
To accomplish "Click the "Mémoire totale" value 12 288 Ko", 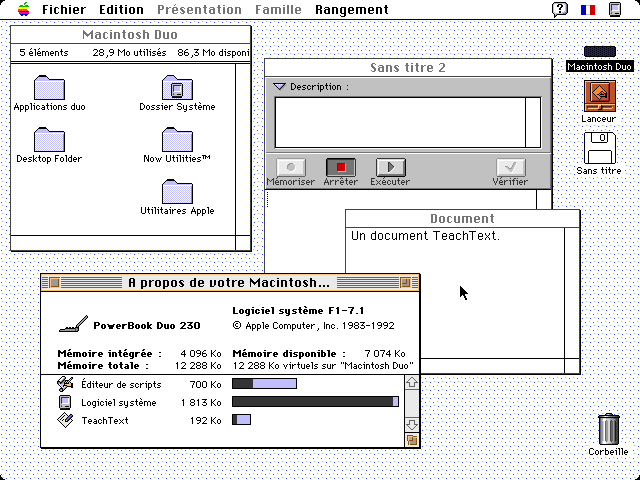I will coord(198,366).
